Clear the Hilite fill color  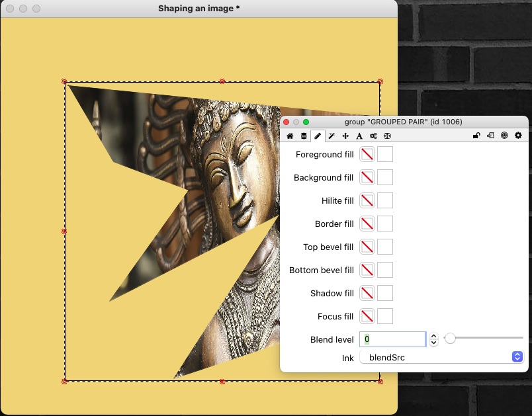pos(367,201)
